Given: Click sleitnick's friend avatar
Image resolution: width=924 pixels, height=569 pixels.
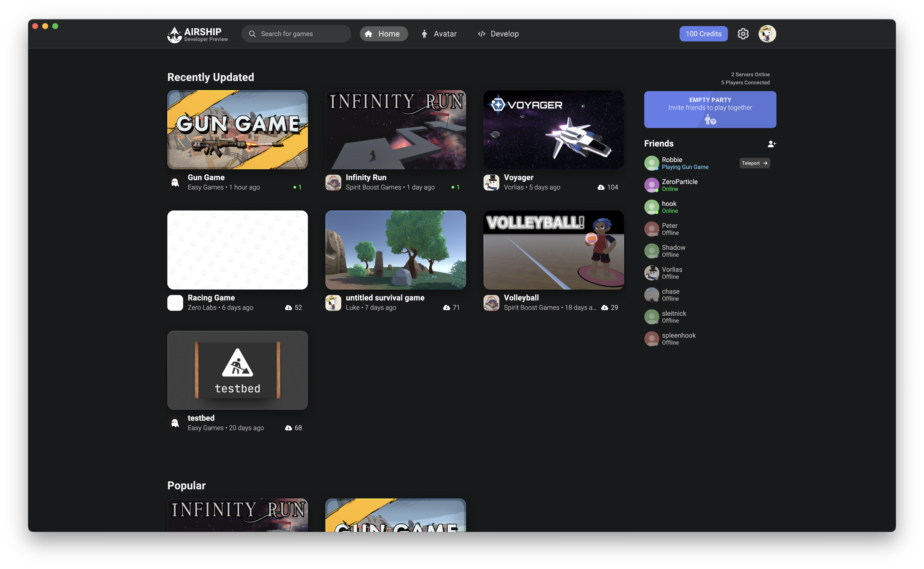Looking at the screenshot, I should [x=651, y=317].
